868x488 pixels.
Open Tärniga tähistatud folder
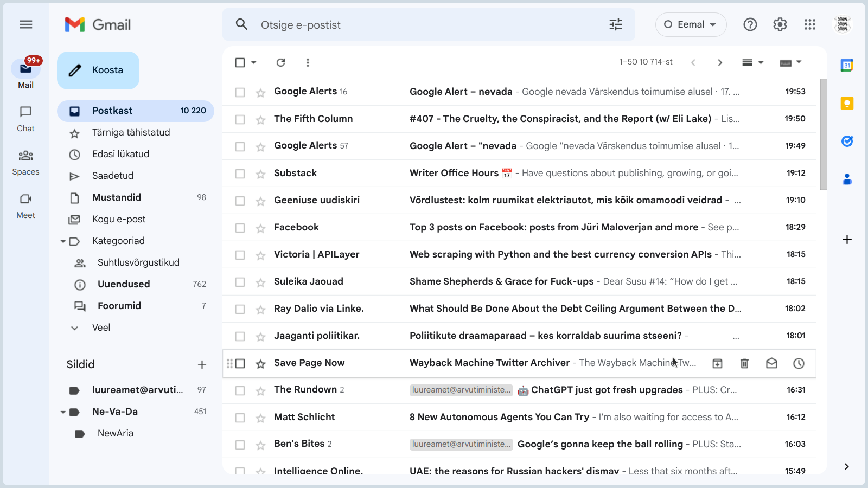(x=136, y=132)
